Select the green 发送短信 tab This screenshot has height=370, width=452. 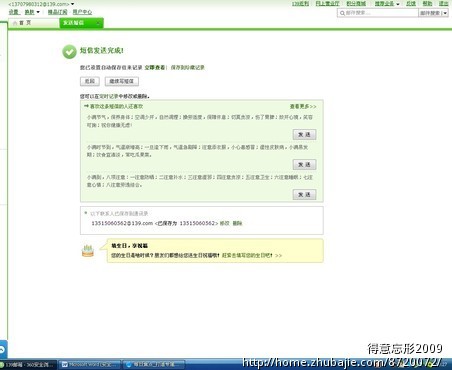click(81, 23)
